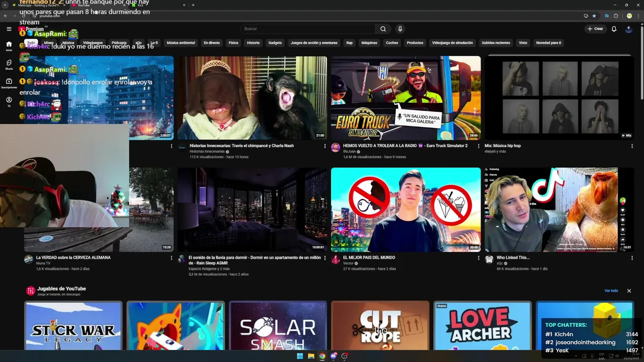Viewport: 644px width, 362px height.
Task: Open Muna TV channel avatar
Action: [29, 259]
